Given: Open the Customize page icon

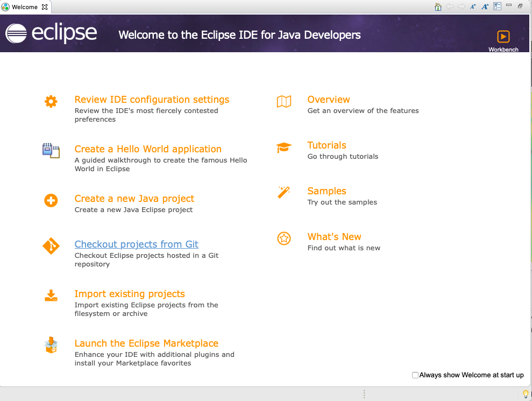Looking at the screenshot, I should coord(498,6).
